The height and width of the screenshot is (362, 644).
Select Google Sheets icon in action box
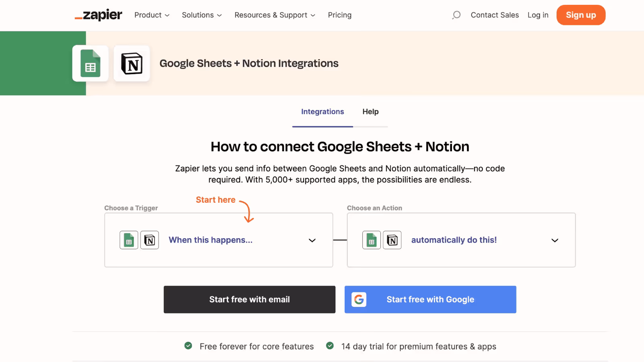(372, 240)
